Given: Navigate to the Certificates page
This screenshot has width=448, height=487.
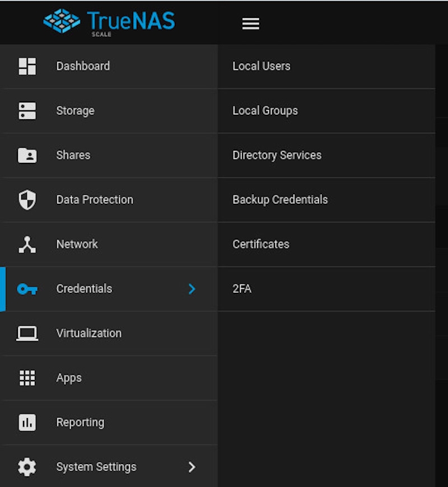Looking at the screenshot, I should (260, 244).
